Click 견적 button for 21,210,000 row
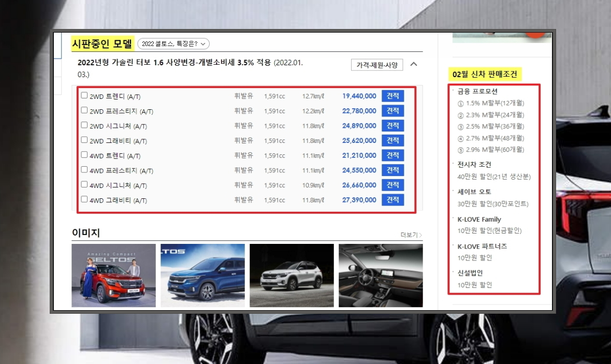 393,155
